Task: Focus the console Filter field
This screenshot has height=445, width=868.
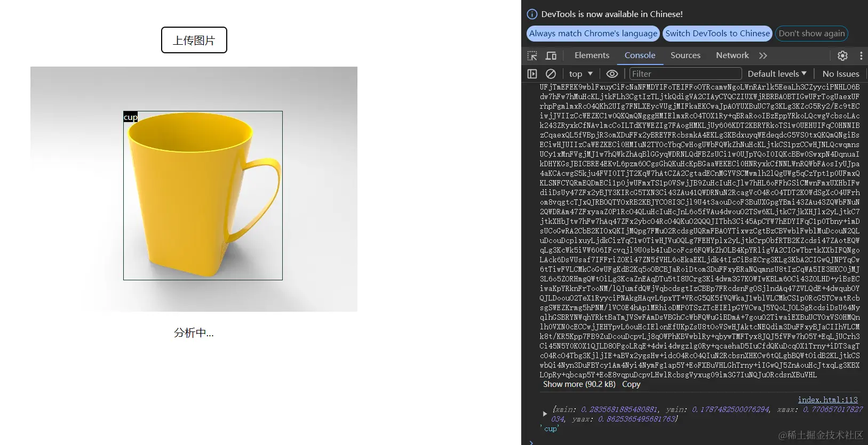Action: [686, 74]
